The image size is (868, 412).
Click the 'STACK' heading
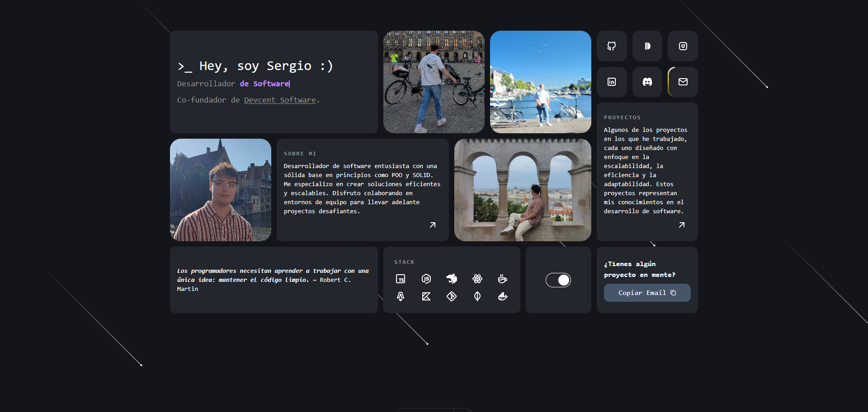(404, 262)
